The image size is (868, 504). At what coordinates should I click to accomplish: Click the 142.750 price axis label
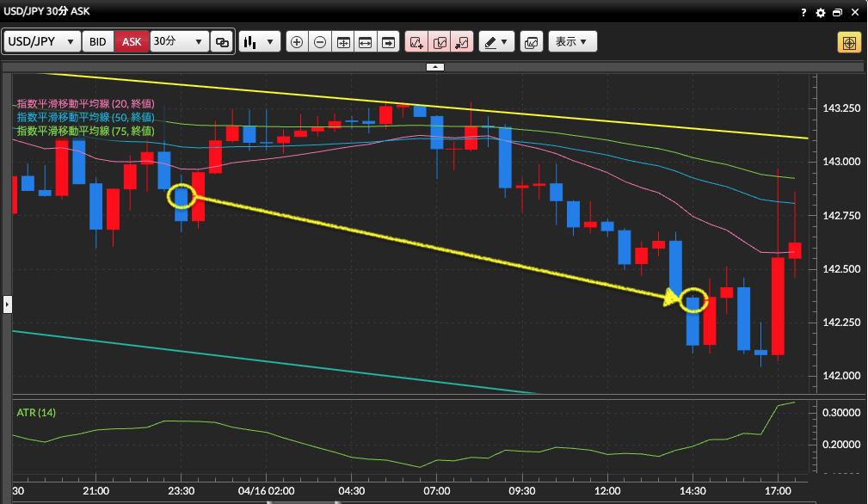tap(841, 215)
